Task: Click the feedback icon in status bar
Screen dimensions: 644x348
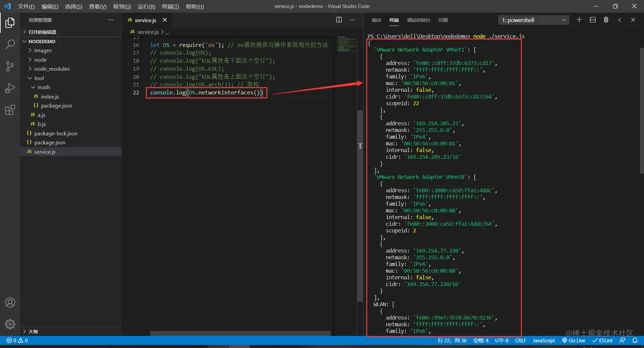Action: point(622,340)
